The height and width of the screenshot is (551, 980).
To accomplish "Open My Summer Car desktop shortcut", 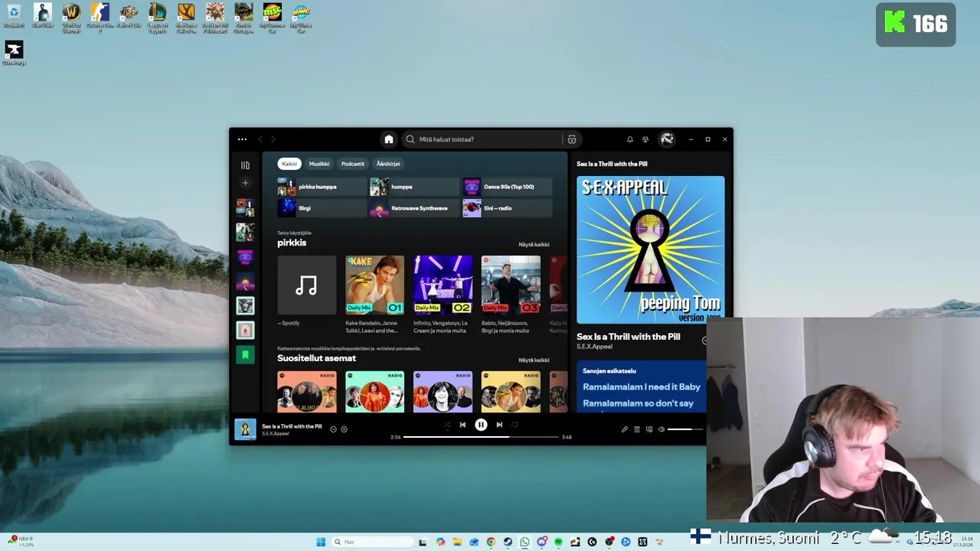I will (x=272, y=18).
